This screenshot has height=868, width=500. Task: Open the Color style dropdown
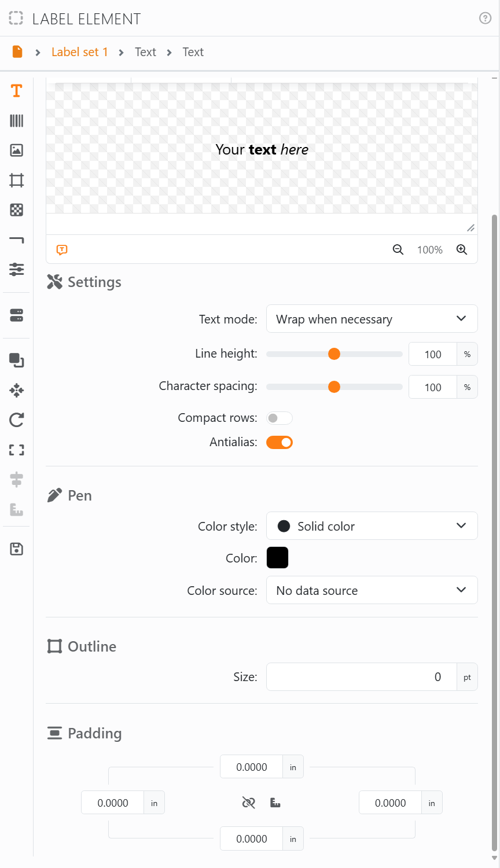tap(372, 526)
